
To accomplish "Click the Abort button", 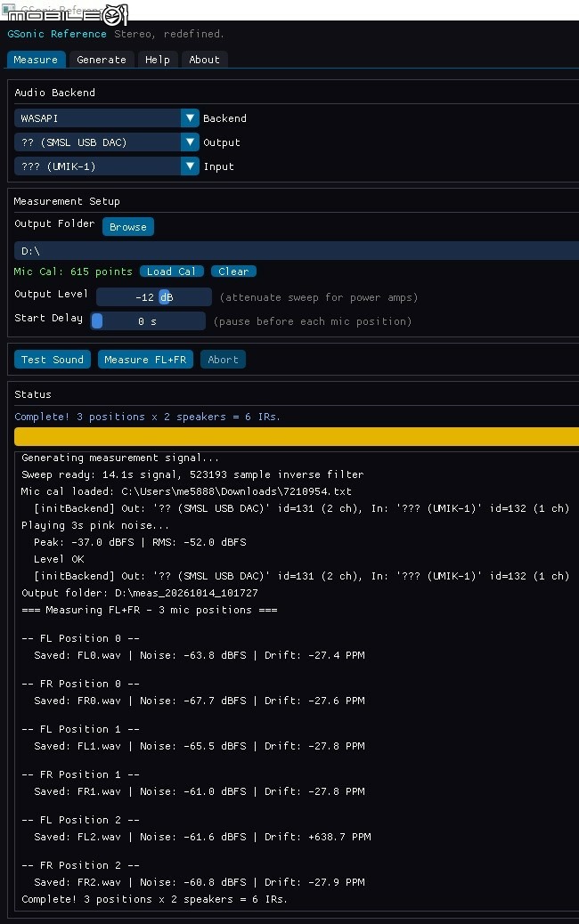I will 223,360.
